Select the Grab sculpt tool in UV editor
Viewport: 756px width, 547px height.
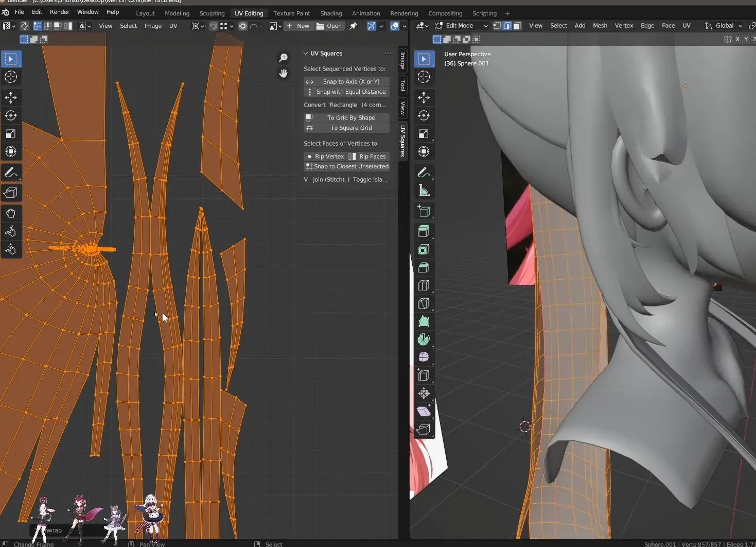click(11, 213)
